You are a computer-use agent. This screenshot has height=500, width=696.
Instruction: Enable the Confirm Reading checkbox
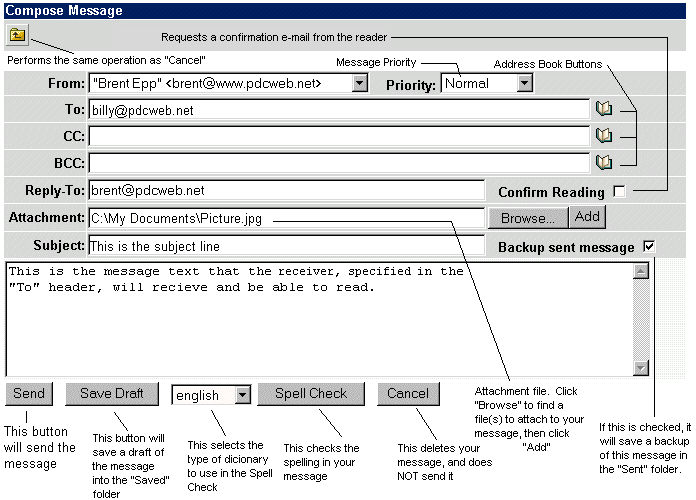[x=620, y=191]
